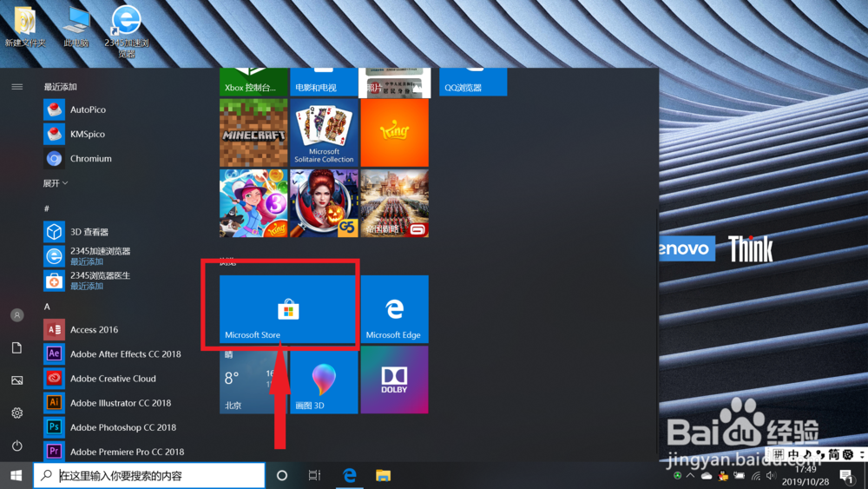The image size is (868, 489).
Task: Click the Windows Start button
Action: tap(16, 476)
